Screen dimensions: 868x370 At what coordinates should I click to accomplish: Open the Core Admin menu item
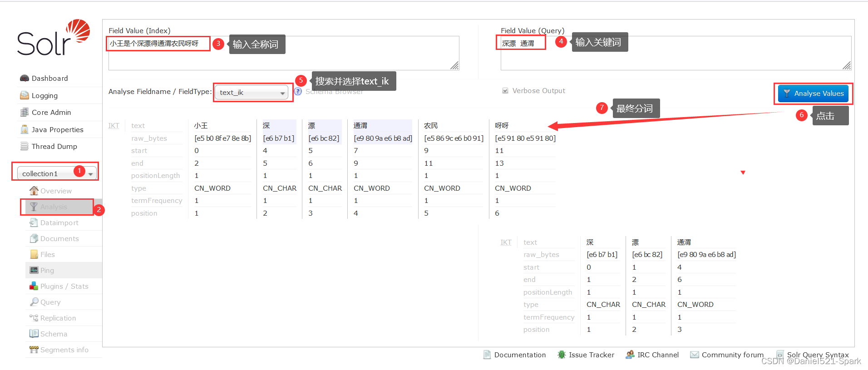click(x=51, y=112)
